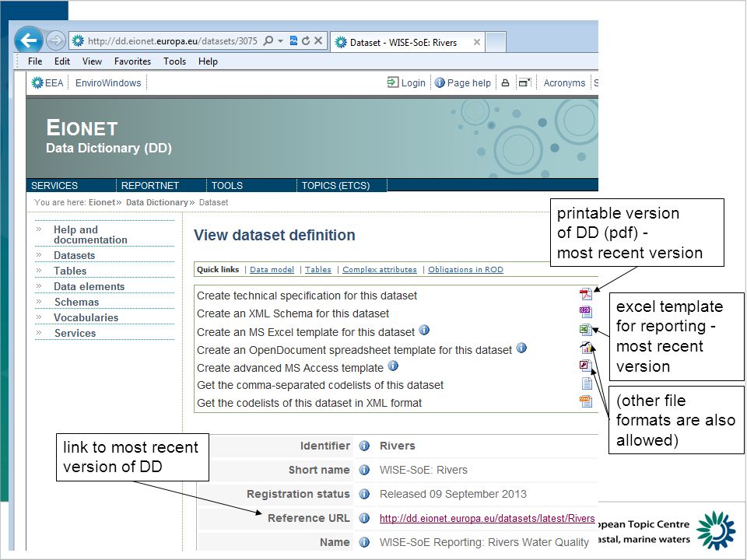Screen dimensions: 747x560
Task: Click info icon beside MS Excel template
Action: pos(424,330)
